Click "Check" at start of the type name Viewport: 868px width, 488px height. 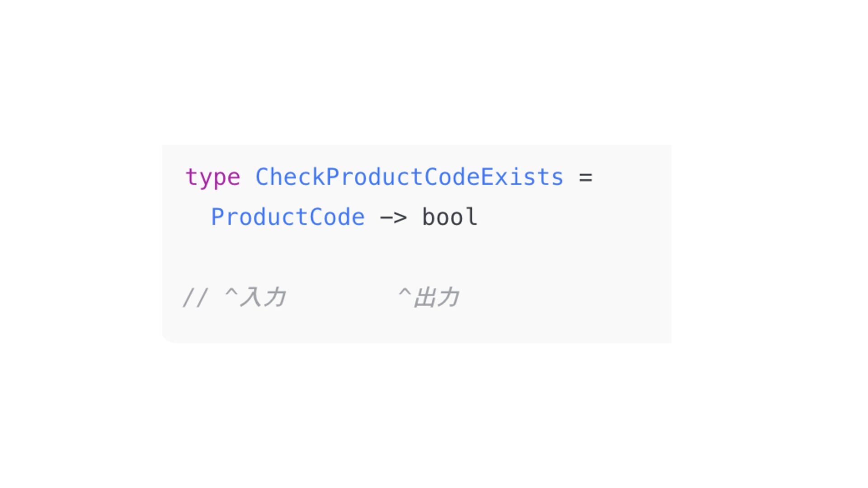(x=290, y=177)
